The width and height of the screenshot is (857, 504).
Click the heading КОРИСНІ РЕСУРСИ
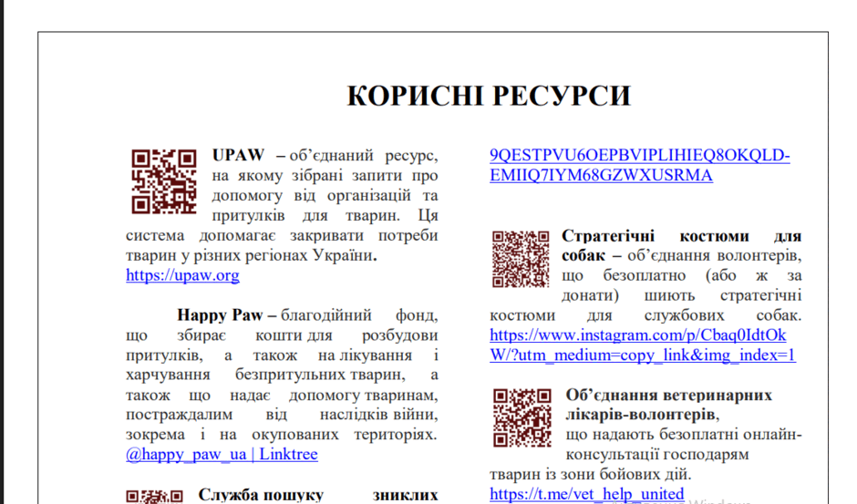[x=490, y=96]
